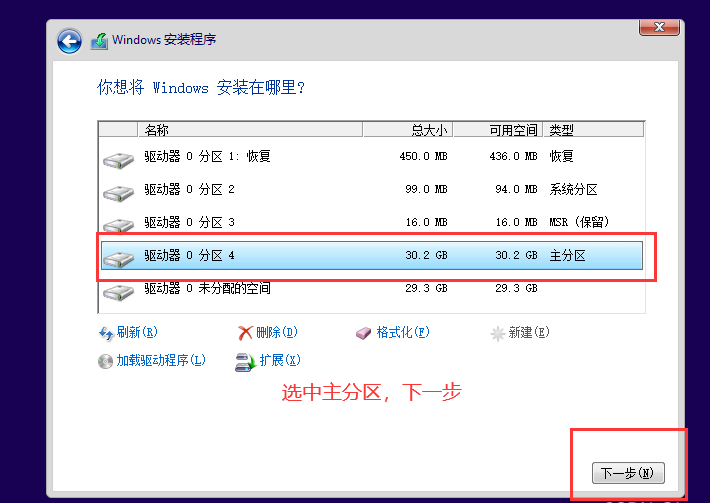Click drive icon for 分区 2 row
This screenshot has height=503, width=710.
pyautogui.click(x=118, y=193)
